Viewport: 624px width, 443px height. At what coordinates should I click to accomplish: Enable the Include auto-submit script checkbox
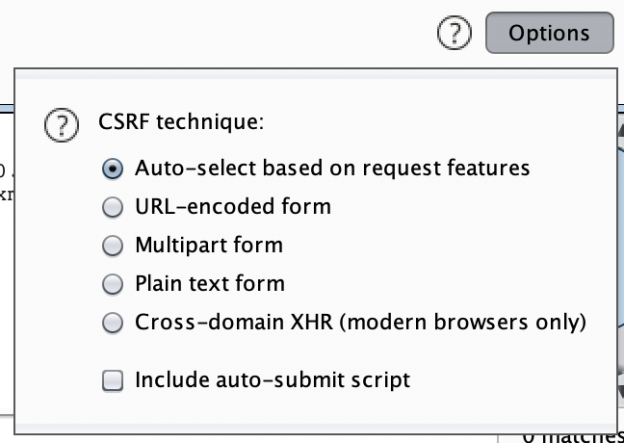[x=114, y=380]
